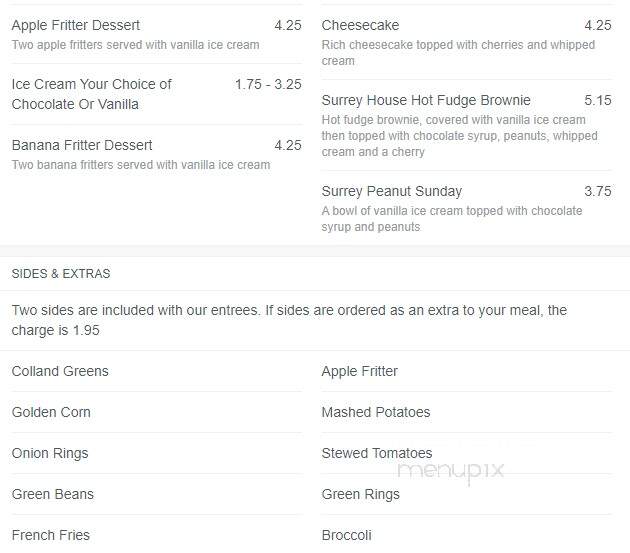Select the Apple Fritter Dessert item
The width and height of the screenshot is (630, 553).
point(157,35)
